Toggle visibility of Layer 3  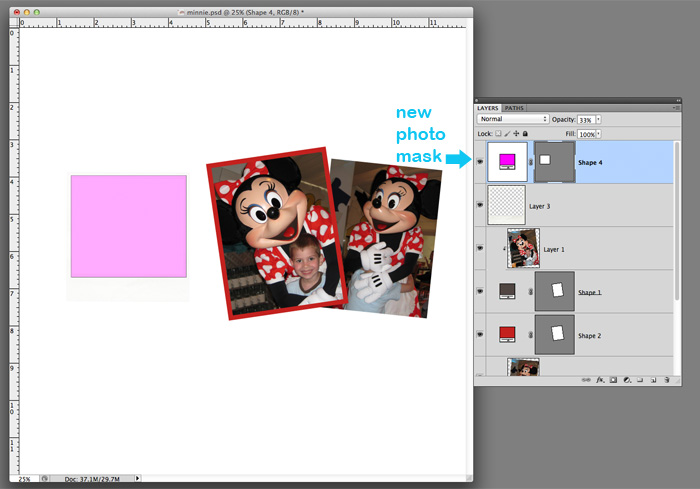(x=480, y=205)
